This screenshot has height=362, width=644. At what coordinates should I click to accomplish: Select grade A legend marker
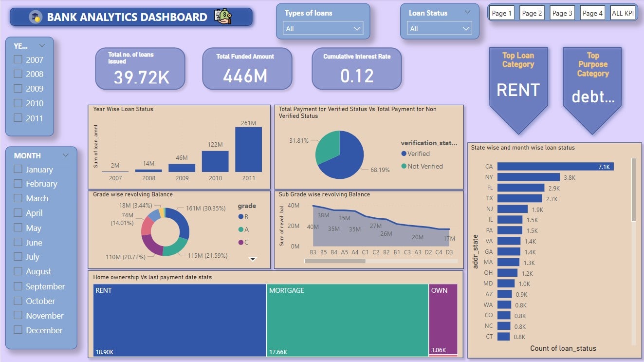coord(240,229)
